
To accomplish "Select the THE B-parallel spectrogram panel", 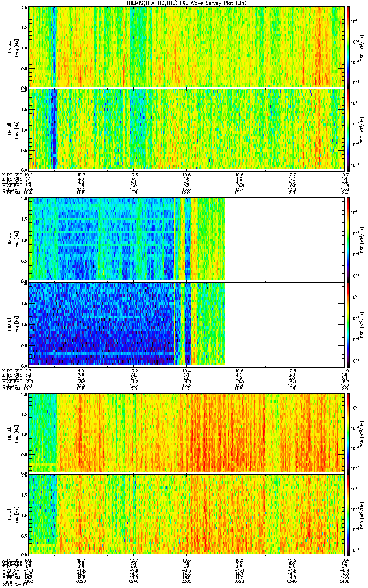I will 187,515.
